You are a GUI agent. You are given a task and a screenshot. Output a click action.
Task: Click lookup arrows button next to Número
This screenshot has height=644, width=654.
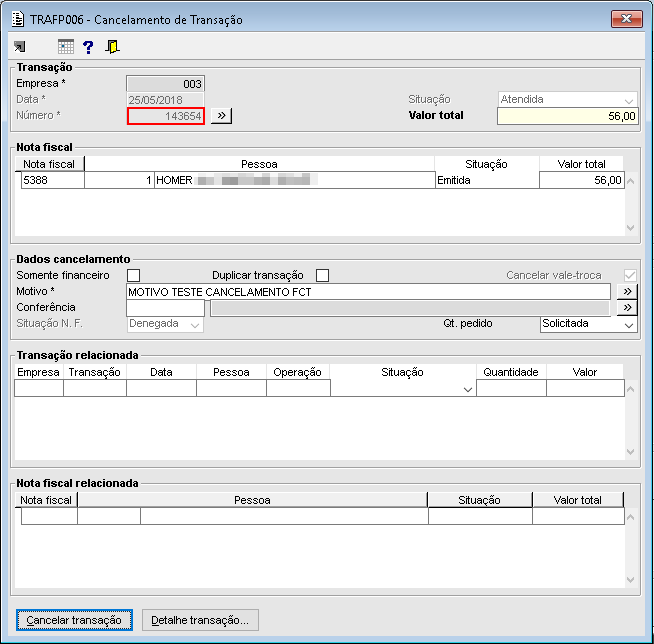(x=221, y=116)
